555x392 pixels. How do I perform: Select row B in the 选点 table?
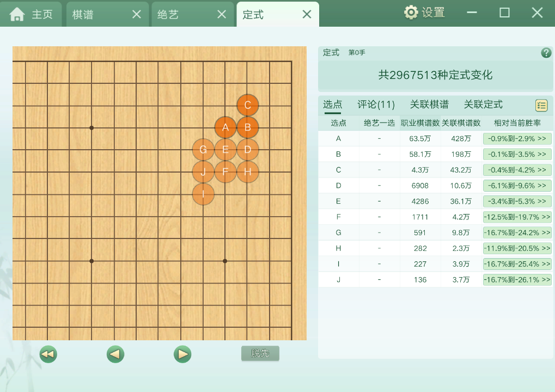(x=338, y=155)
